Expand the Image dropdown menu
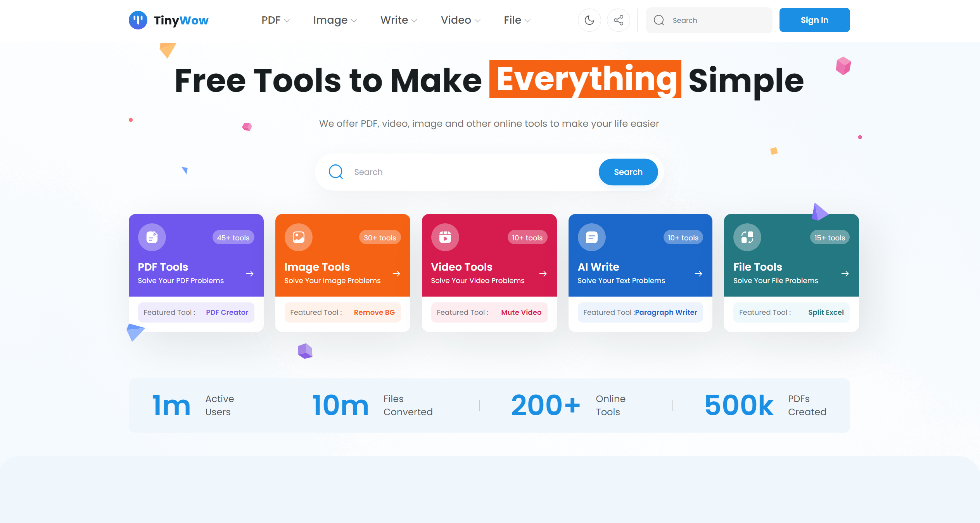The height and width of the screenshot is (523, 980). 335,20
